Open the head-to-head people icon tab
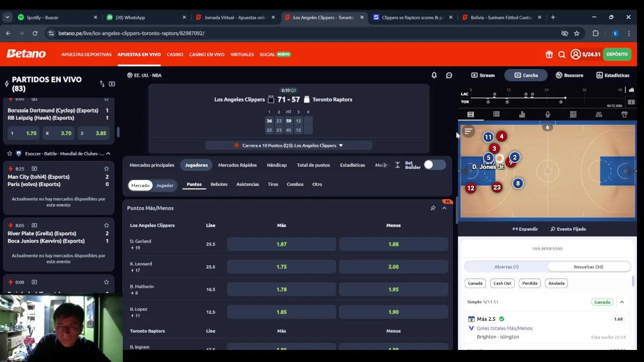Screen dimensions: 644x362 (599, 115)
